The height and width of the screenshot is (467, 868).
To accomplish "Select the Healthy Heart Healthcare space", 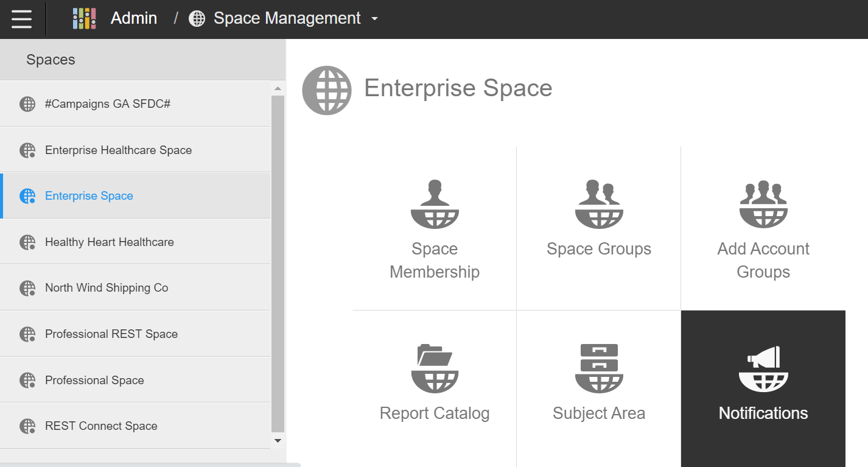I will [x=135, y=242].
